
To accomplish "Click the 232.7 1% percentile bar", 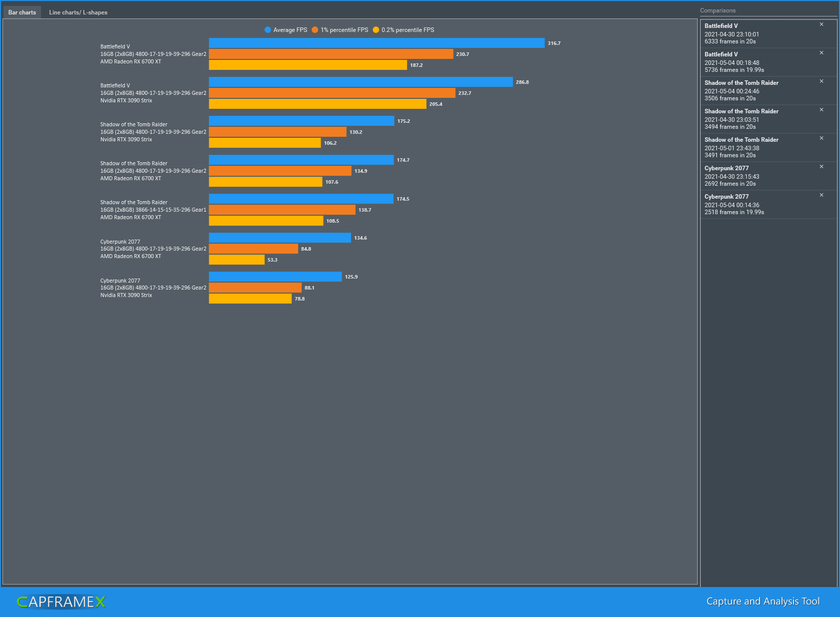I will tap(332, 93).
